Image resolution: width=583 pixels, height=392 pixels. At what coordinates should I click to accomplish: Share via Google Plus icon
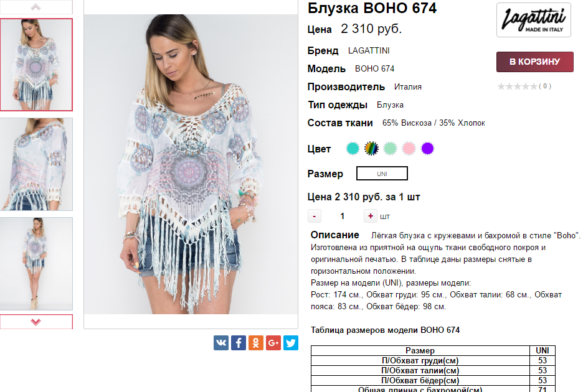pyautogui.click(x=273, y=343)
